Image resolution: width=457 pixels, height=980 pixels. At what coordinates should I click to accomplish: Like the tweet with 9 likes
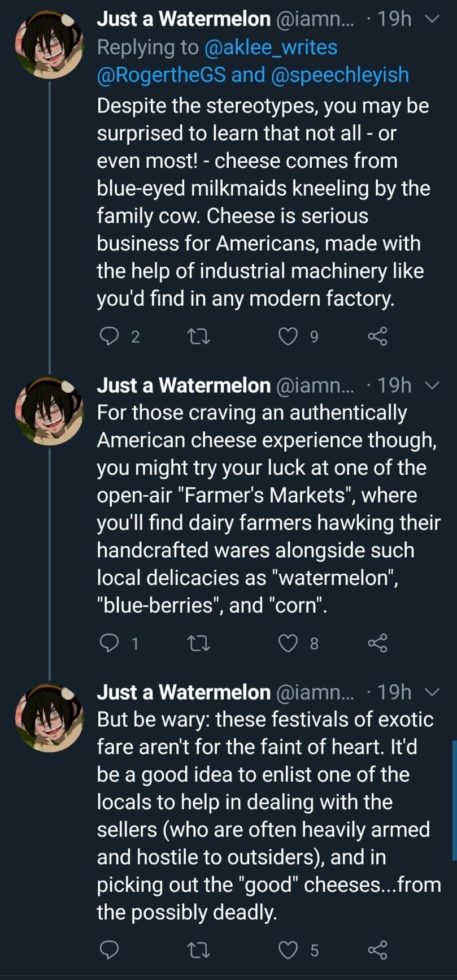289,336
